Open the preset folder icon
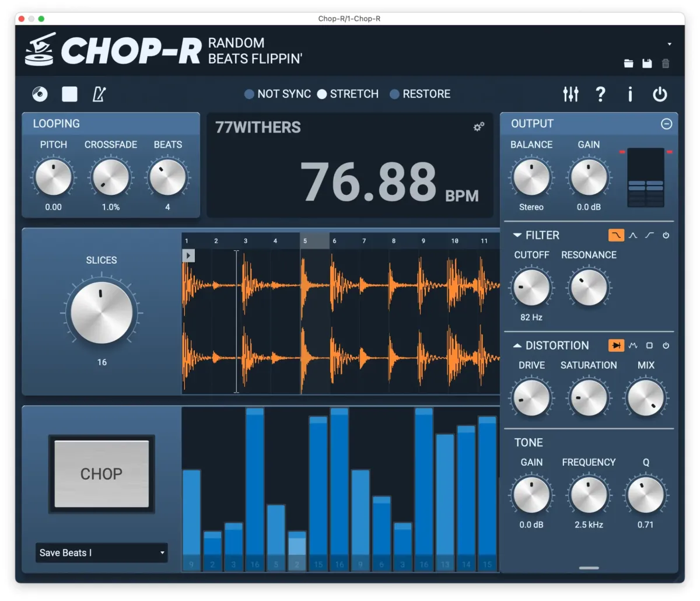This screenshot has height=601, width=700. tap(628, 63)
